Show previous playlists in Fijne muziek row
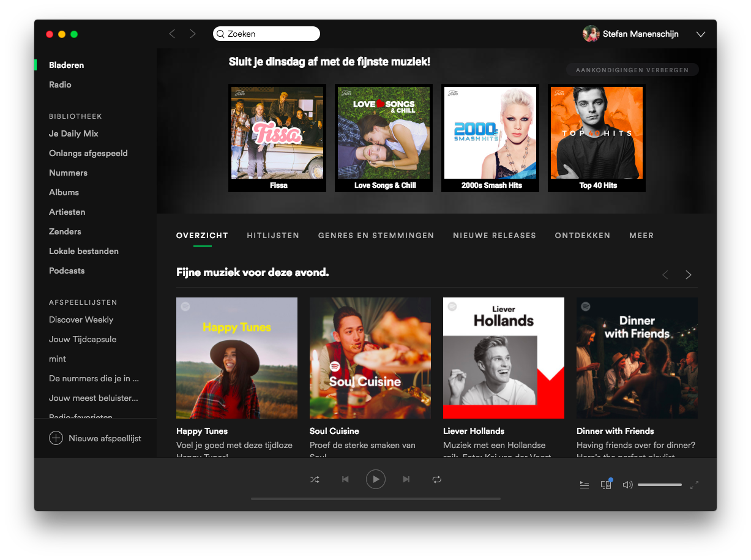The height and width of the screenshot is (560, 751). point(665,275)
